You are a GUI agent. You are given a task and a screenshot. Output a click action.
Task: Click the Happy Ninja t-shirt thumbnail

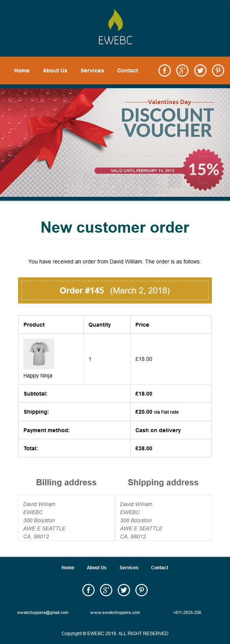(x=39, y=354)
